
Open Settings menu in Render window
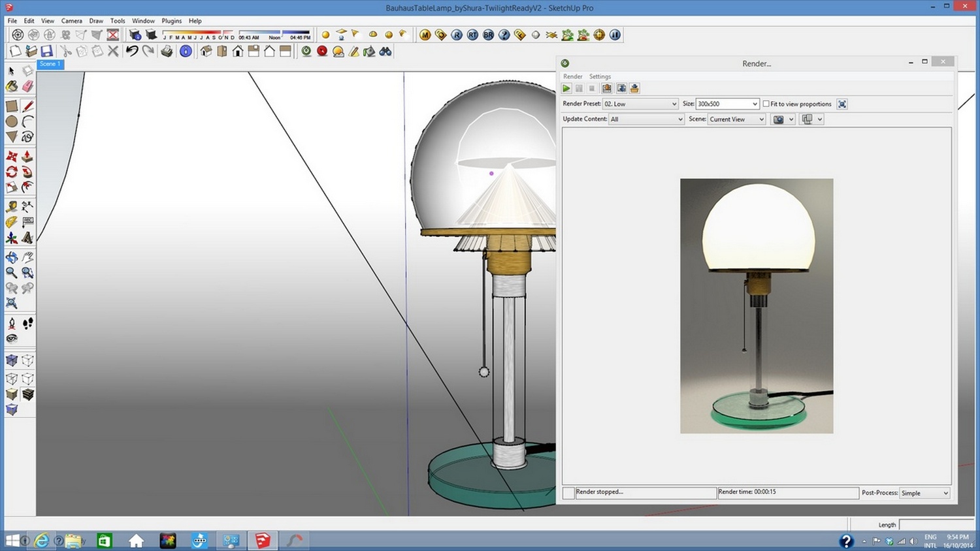[600, 76]
